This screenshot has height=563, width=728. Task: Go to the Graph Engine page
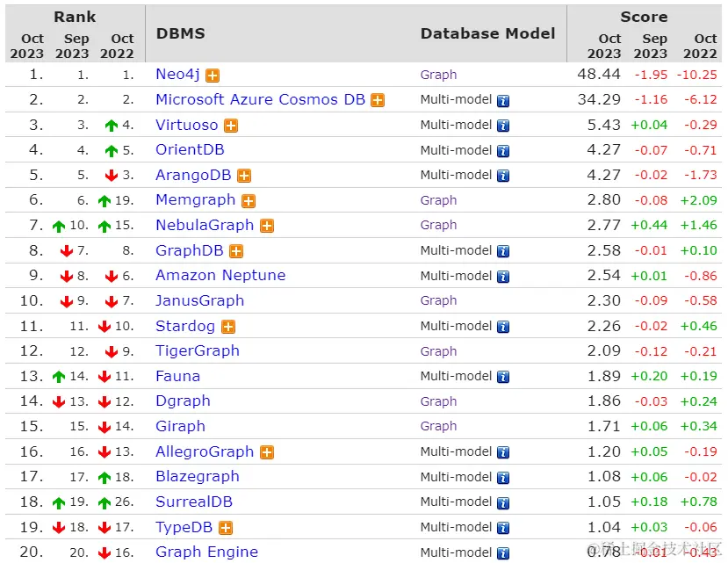click(206, 552)
